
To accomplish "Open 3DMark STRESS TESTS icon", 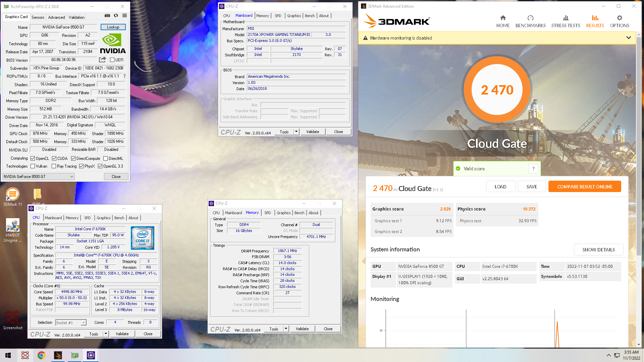I will 566,18.
